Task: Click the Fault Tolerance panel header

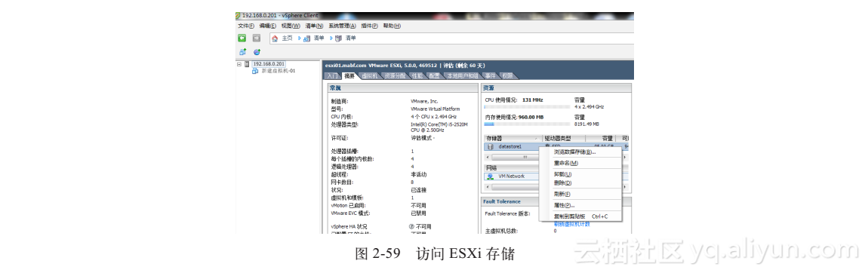Action: coord(556,201)
